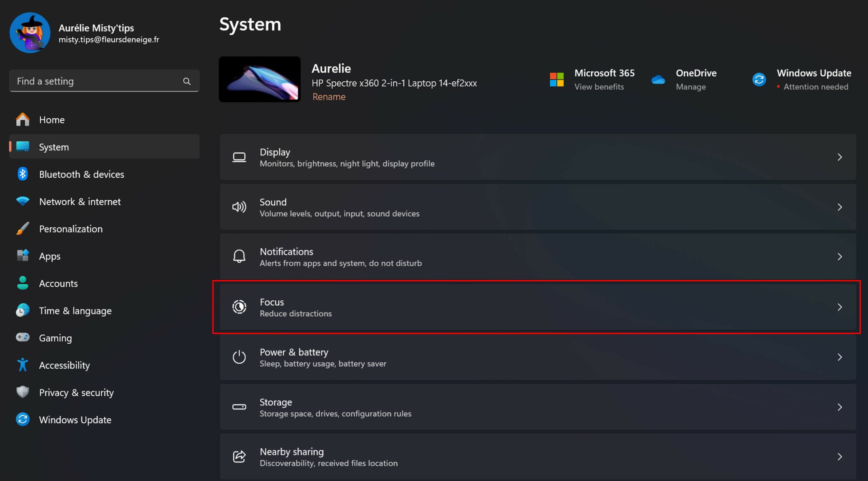Click the Gaming controller icon
Screen dimensions: 868x481
click(x=23, y=337)
